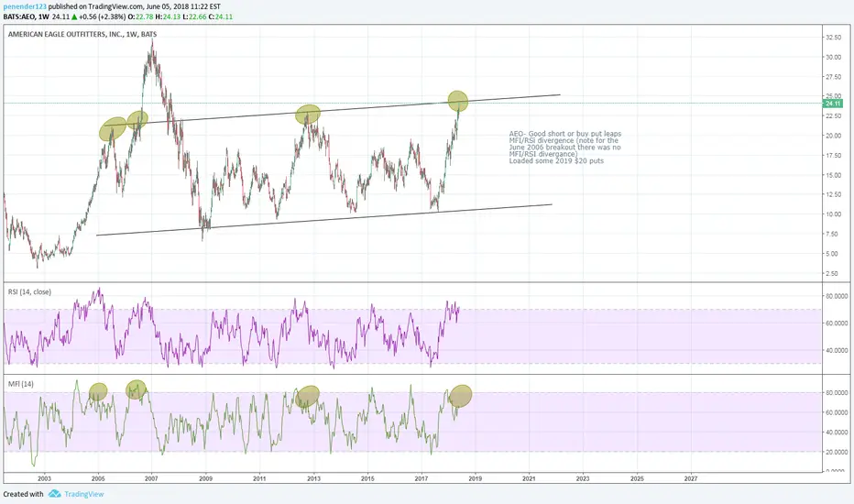The width and height of the screenshot is (854, 504).
Task: Click the 2013 label on the time axis
Action: tap(313, 478)
